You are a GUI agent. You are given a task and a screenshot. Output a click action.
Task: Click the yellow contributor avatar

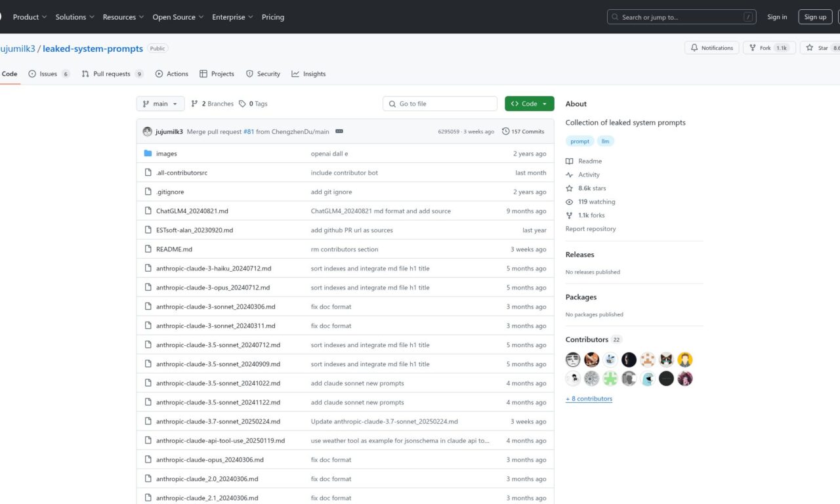tap(685, 360)
